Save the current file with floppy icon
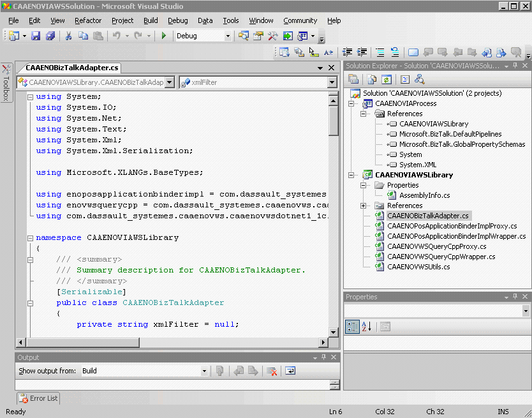This screenshot has height=418, width=532. (x=36, y=36)
